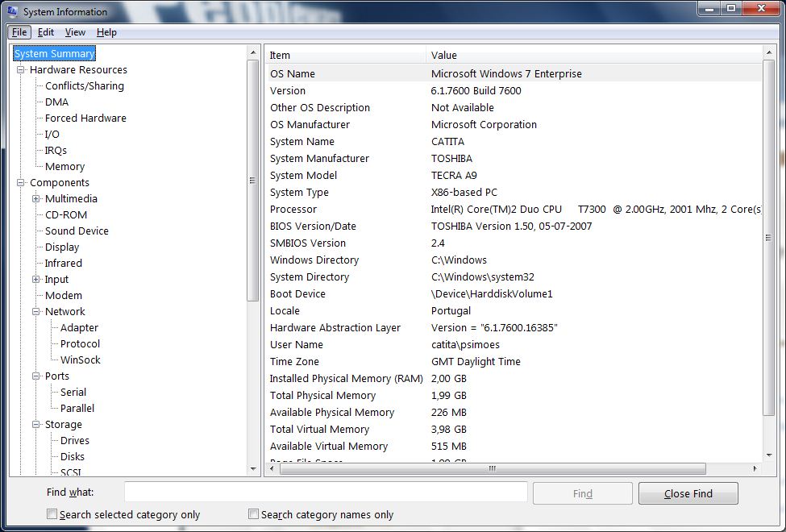Collapse the Hardware Resources tree node
786x532 pixels.
[x=20, y=69]
